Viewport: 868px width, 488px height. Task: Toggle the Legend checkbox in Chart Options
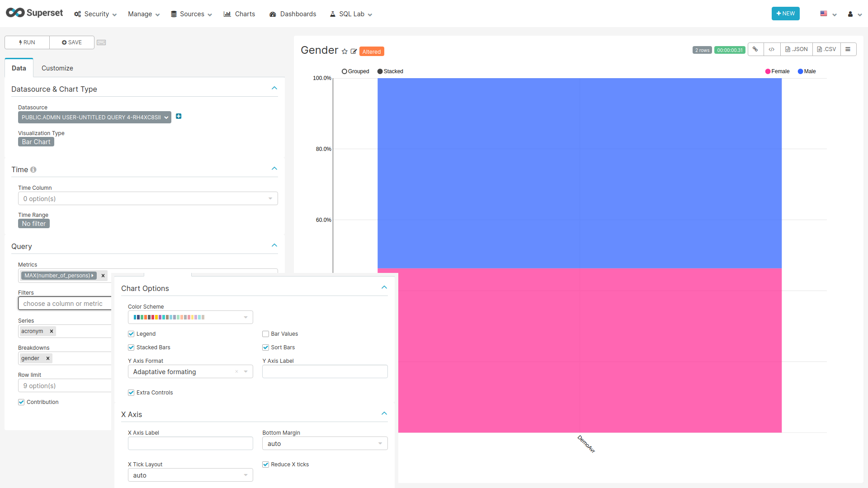coord(131,333)
